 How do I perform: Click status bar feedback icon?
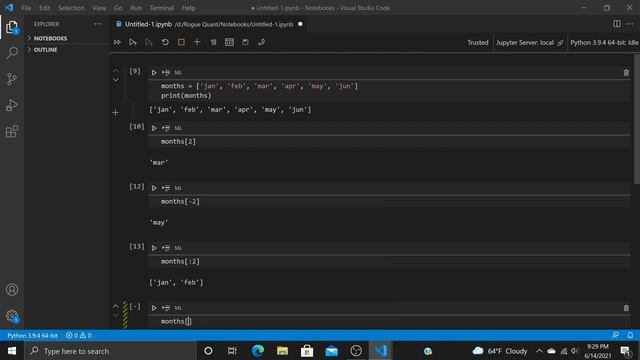pyautogui.click(x=615, y=336)
